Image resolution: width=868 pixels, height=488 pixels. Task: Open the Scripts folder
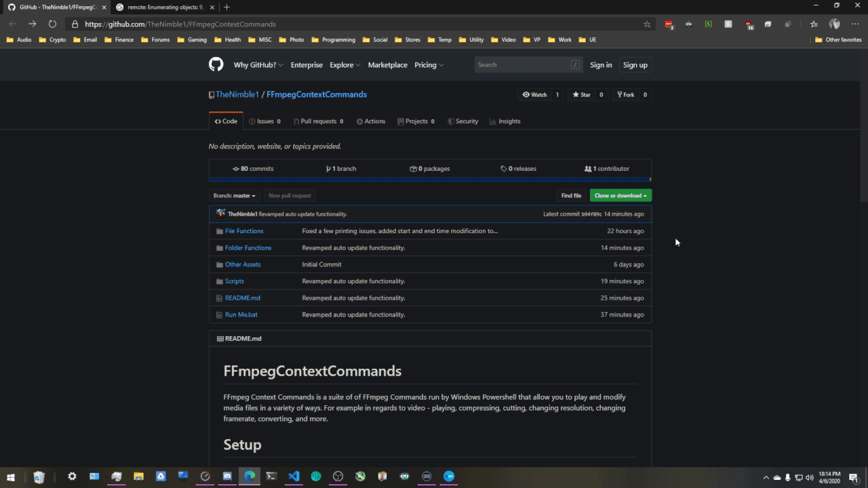[235, 281]
